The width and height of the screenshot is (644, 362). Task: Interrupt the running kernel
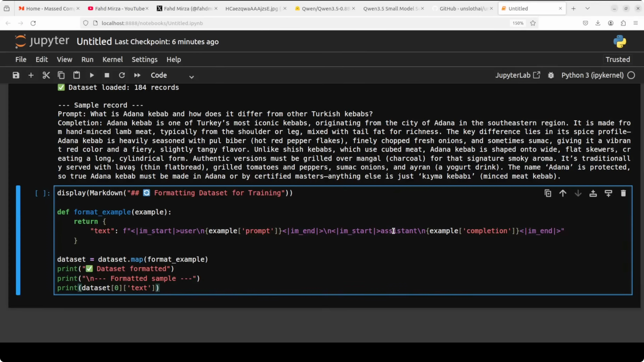[107, 75]
